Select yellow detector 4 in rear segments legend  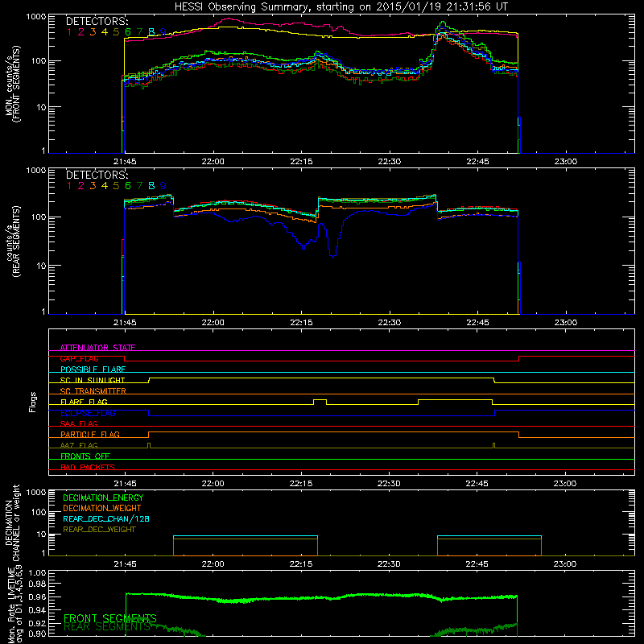pyautogui.click(x=105, y=186)
